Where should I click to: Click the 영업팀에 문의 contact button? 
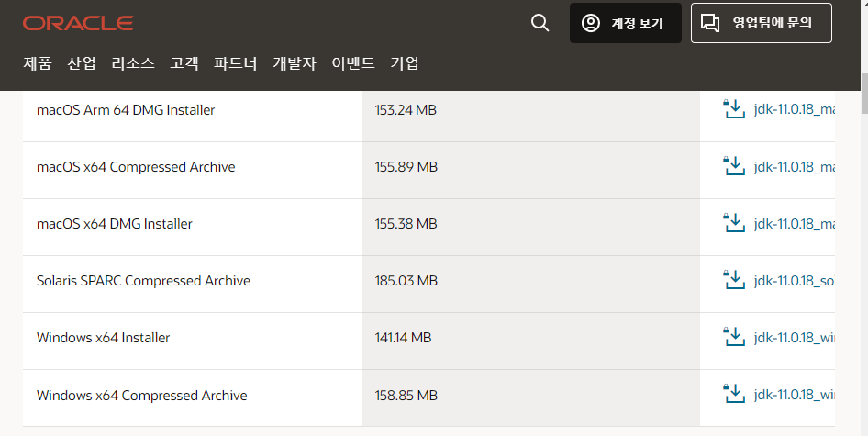762,23
